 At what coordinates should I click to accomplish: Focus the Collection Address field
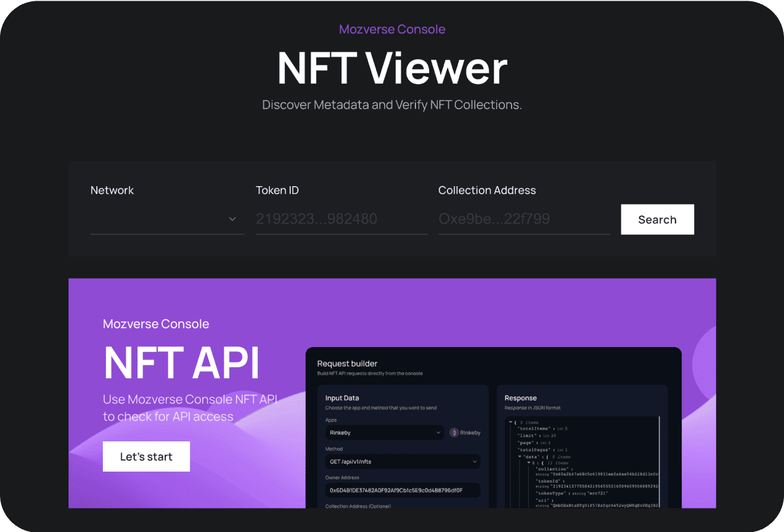[x=523, y=219]
